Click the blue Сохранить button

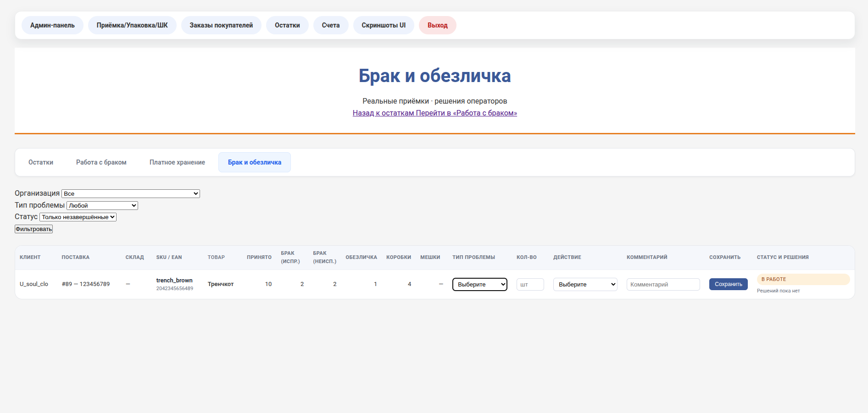pos(728,284)
